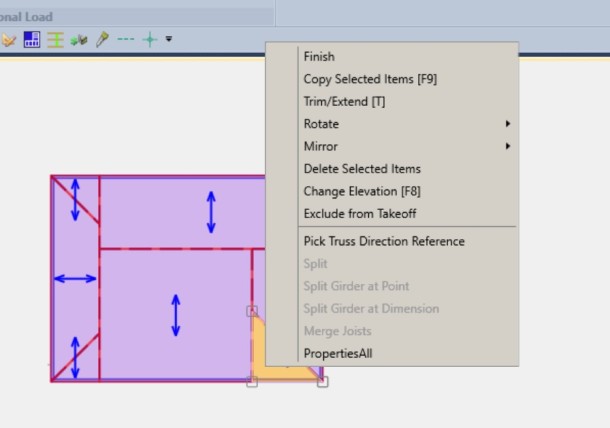Screen dimensions: 610x428
Task: Open PropertiesAll from context menu
Action: click(x=337, y=353)
